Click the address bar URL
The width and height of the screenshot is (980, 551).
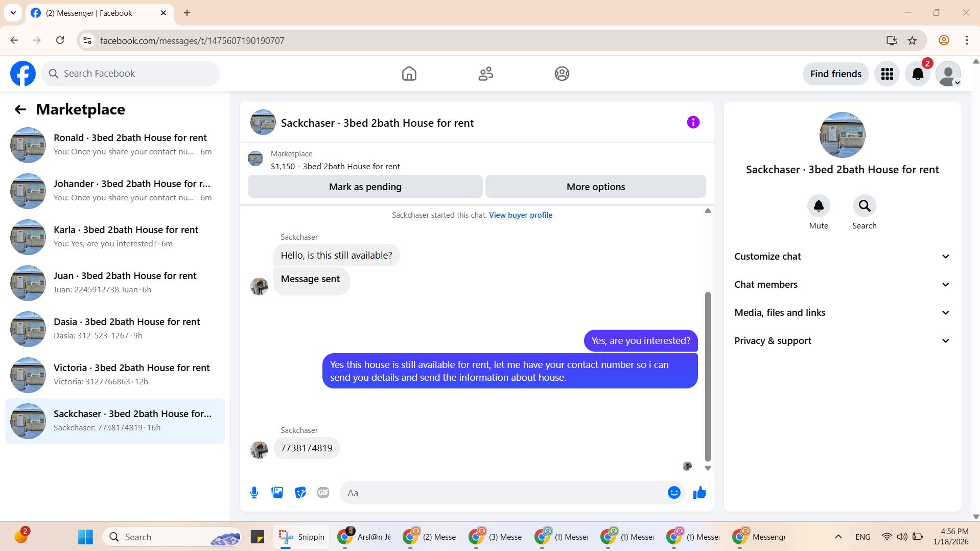click(x=192, y=40)
